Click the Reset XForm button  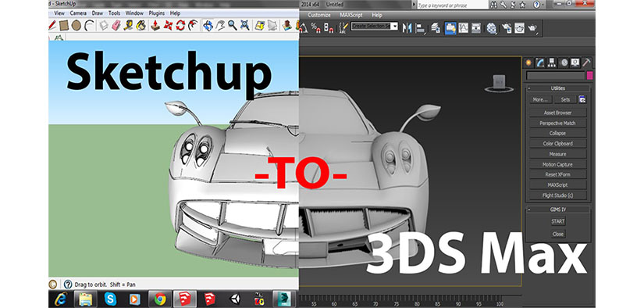point(558,174)
